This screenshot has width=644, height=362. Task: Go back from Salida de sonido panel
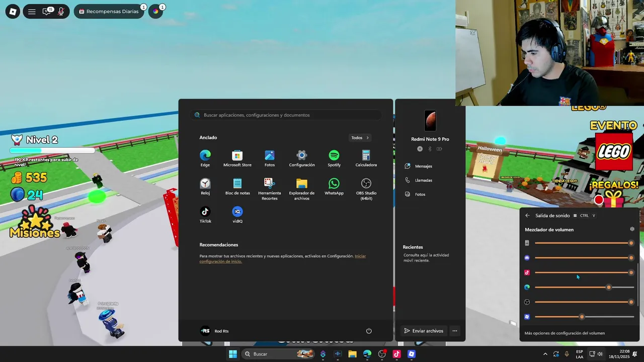(527, 216)
